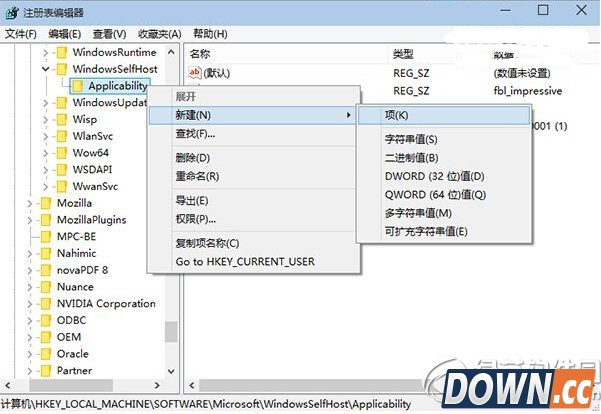Choose 查找(F)... in the context menu
This screenshot has height=414, width=601.
pos(252,133)
